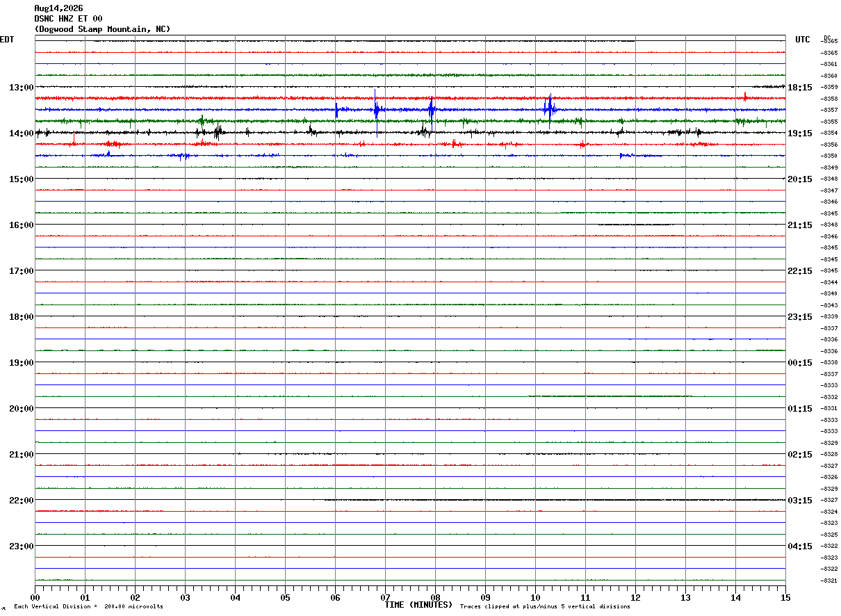The image size is (841, 616).
Task: Click the Each Vertical Division scale note
Action: [88, 607]
